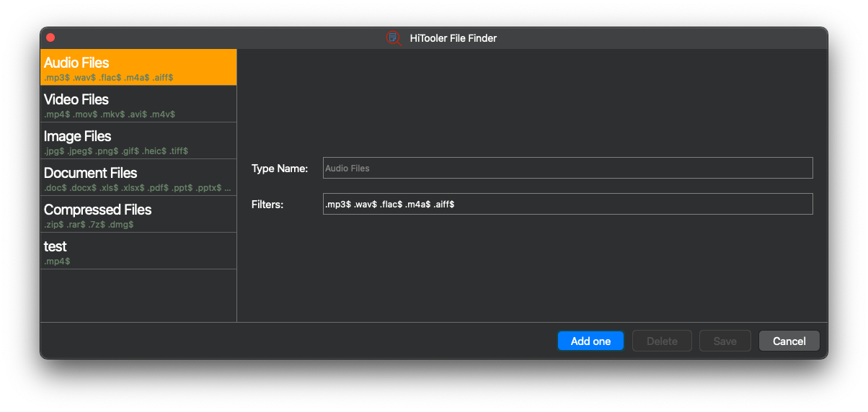Cancel the file type dialog

tap(789, 341)
